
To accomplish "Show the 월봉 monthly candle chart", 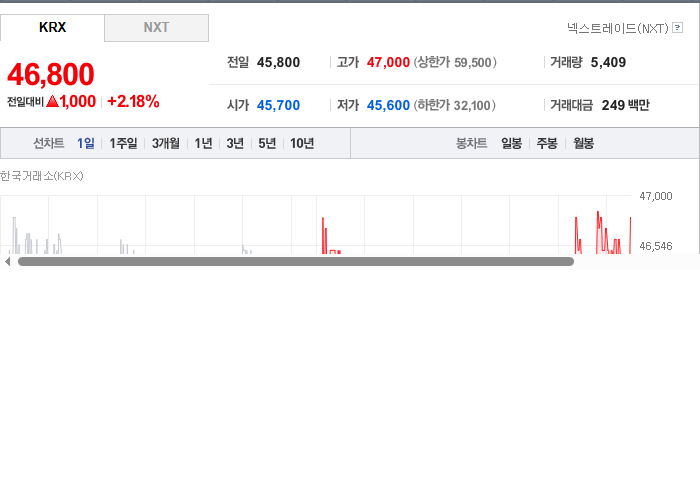I will (x=583, y=143).
